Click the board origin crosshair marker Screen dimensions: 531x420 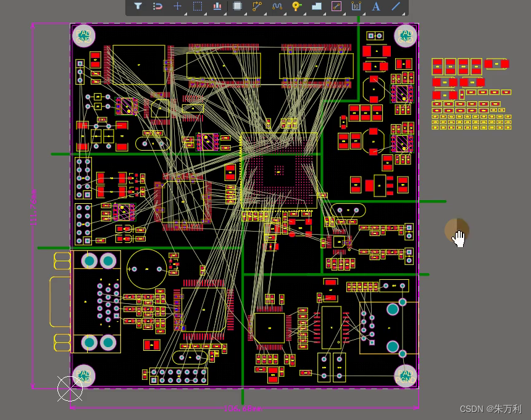pos(70,388)
